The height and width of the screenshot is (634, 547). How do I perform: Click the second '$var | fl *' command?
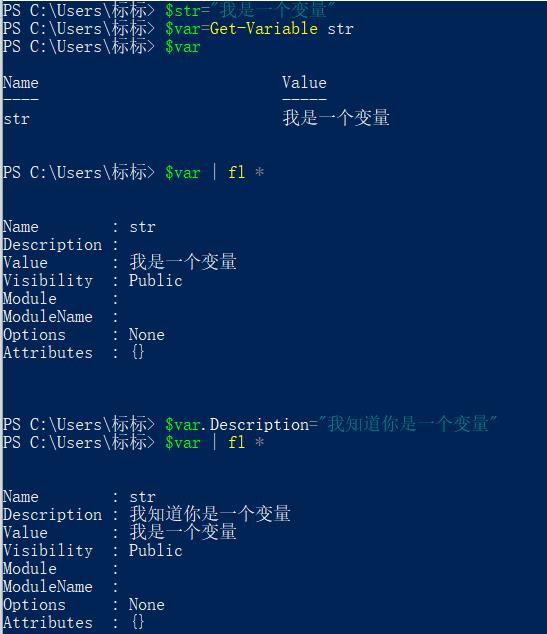214,442
